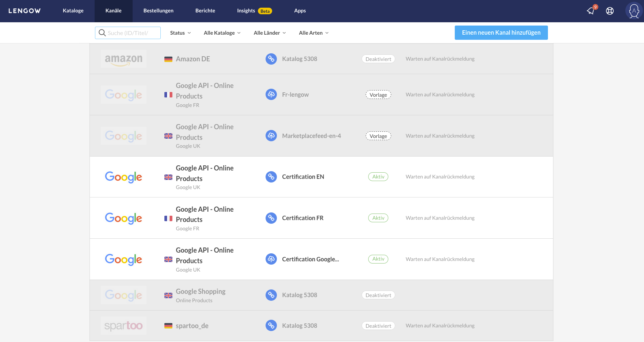Click the upload icon beside Fr-lengow
Image resolution: width=644 pixels, height=342 pixels.
pos(271,95)
